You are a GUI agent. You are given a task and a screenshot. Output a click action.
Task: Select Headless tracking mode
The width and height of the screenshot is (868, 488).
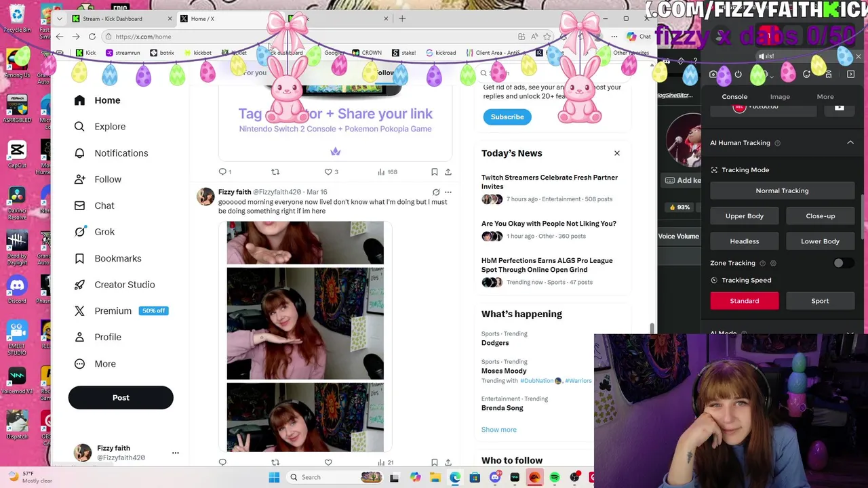point(745,241)
